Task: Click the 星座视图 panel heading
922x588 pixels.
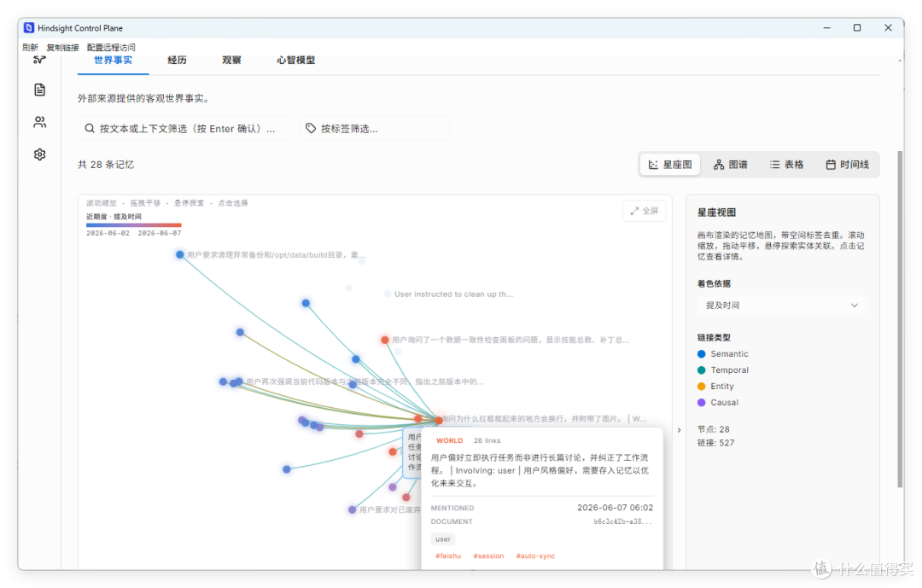Action: click(x=716, y=212)
